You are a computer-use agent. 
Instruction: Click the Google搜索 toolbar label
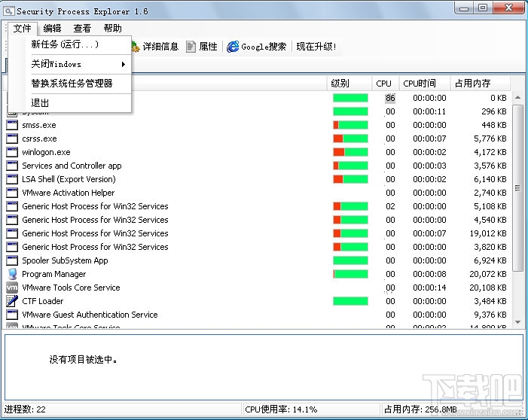click(x=264, y=47)
